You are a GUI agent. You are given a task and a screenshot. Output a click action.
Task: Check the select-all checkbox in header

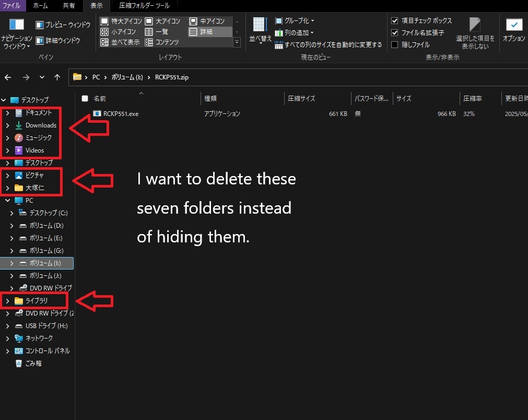[85, 98]
